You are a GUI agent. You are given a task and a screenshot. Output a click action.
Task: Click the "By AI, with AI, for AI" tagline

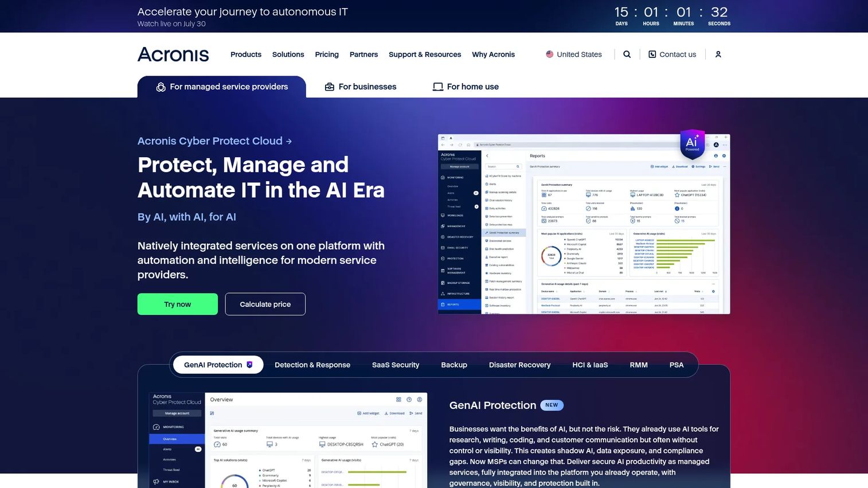click(x=187, y=217)
